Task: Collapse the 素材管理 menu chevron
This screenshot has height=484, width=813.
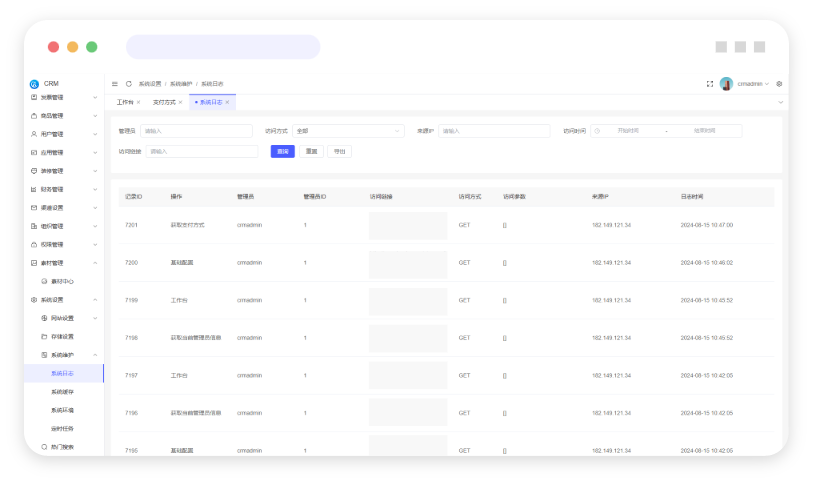Action: 95,263
